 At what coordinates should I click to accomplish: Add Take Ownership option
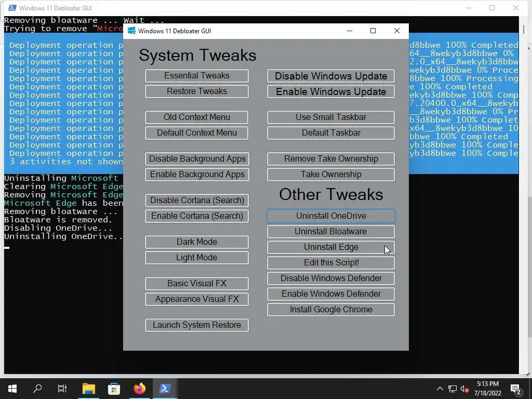(331, 174)
